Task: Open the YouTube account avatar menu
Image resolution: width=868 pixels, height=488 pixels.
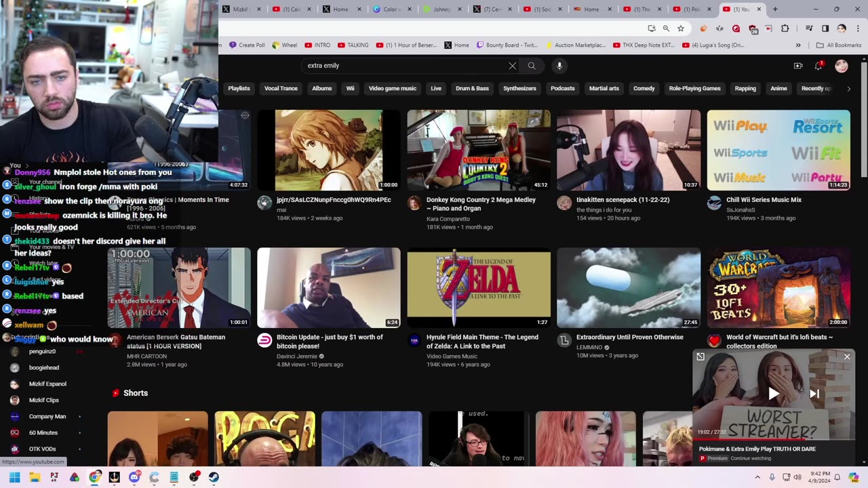Action: 842,66
